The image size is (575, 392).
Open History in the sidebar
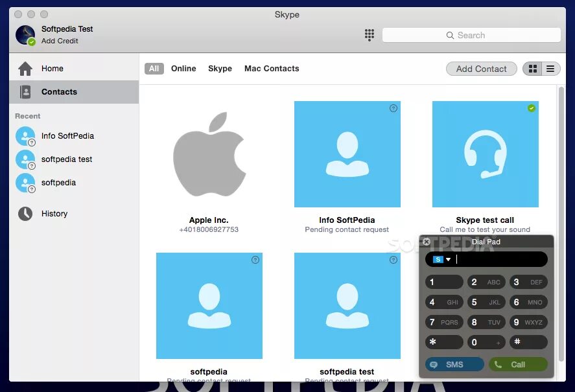click(74, 213)
